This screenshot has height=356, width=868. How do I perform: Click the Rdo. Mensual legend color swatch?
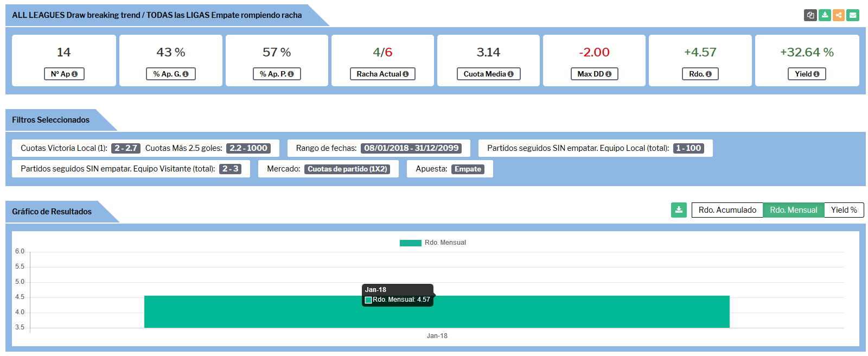(x=410, y=243)
